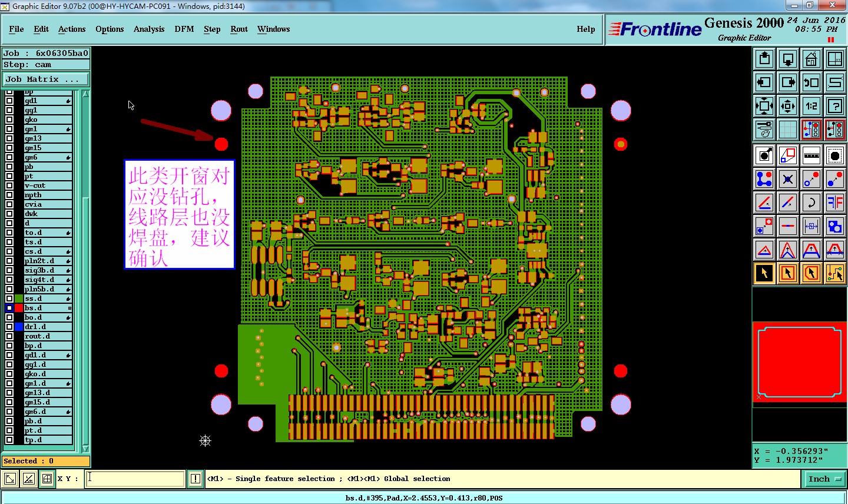Click the mirror F flip icon
This screenshot has width=848, height=504.
point(835,203)
